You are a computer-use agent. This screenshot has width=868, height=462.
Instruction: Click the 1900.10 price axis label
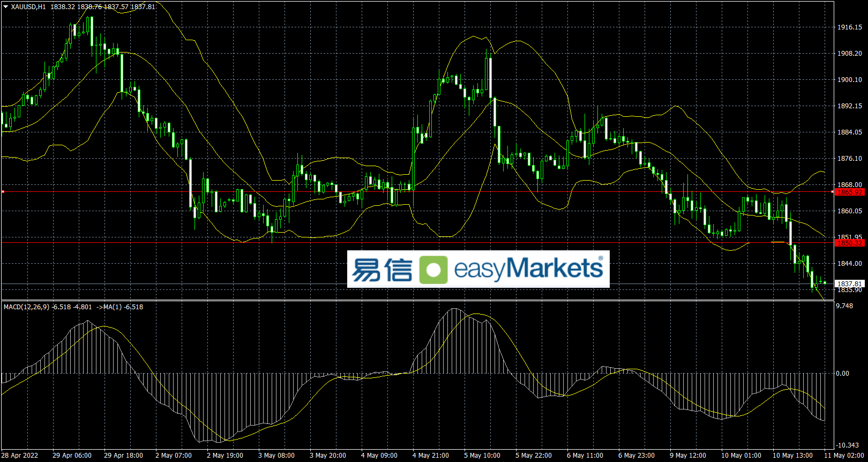point(850,80)
